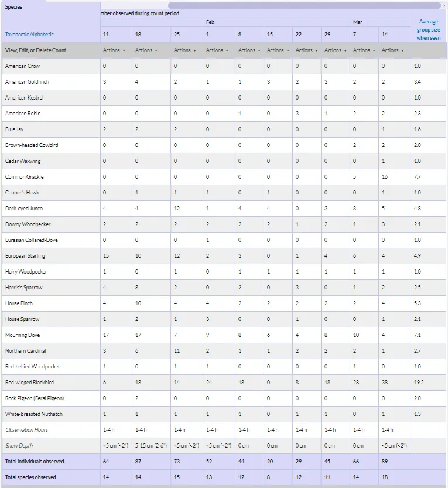Click Red-winged Blackbird average 19.2 value

coord(419,383)
